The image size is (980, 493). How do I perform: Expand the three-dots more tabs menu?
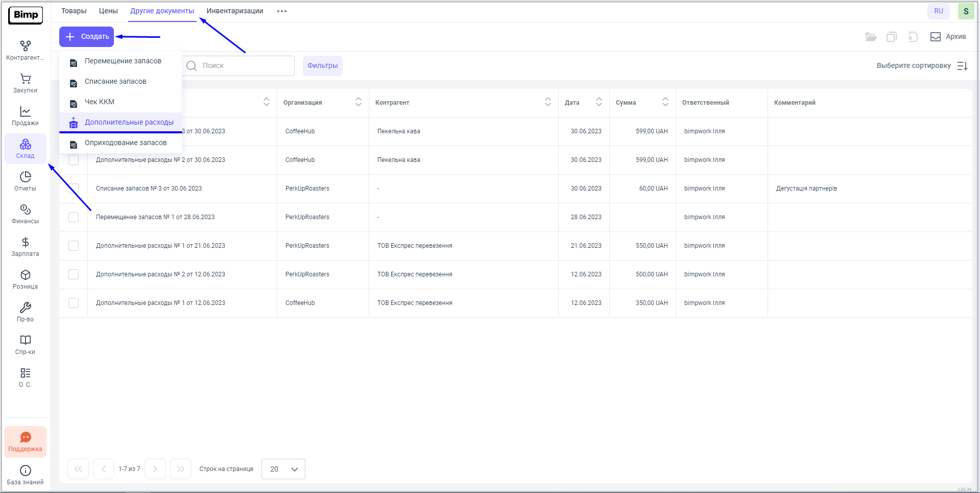282,11
